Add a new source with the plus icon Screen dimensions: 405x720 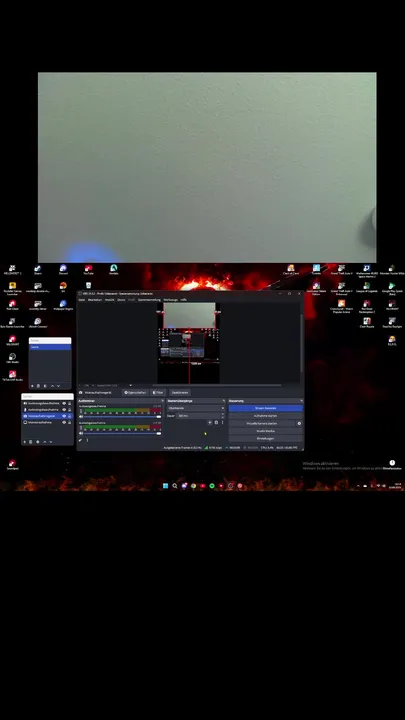[24, 442]
